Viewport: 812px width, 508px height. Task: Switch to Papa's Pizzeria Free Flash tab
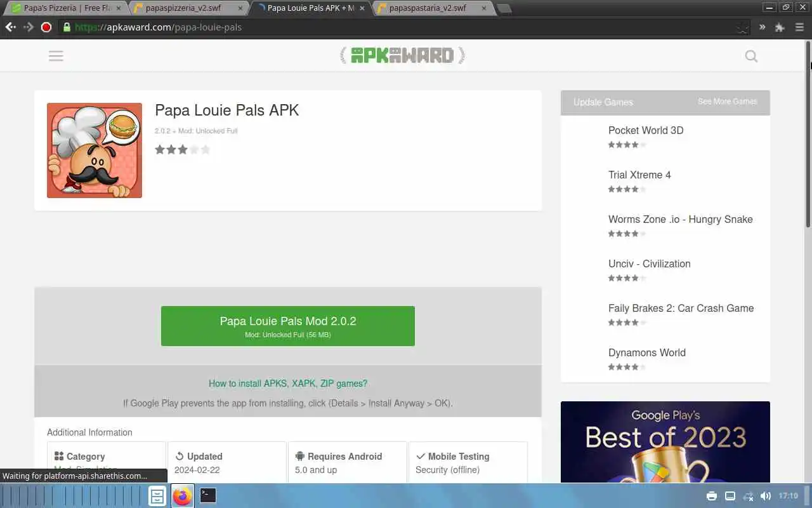tap(67, 8)
